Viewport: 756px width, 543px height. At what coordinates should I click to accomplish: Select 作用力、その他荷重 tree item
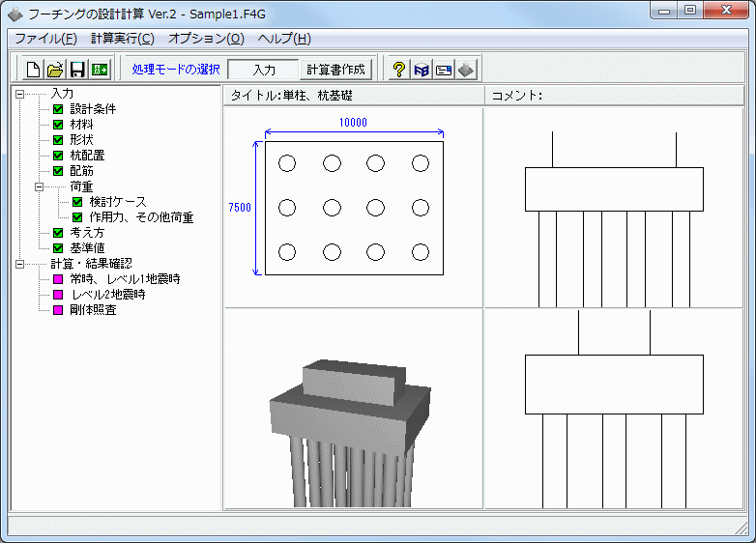141,217
